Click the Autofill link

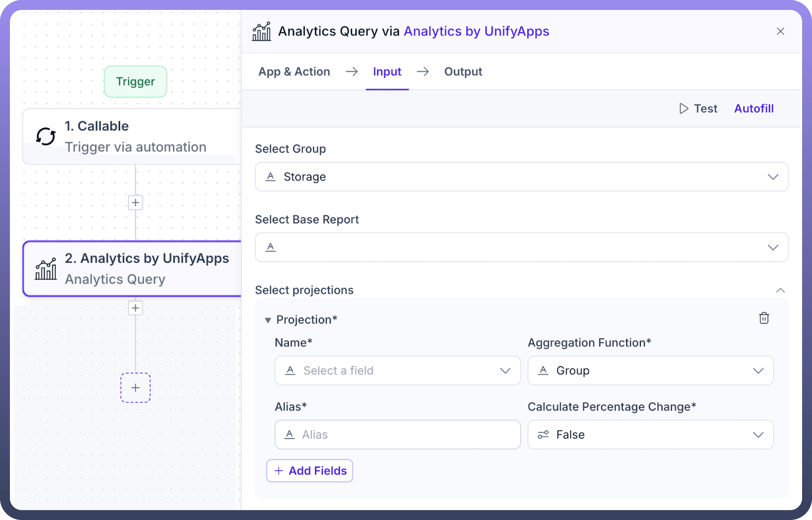coord(754,108)
